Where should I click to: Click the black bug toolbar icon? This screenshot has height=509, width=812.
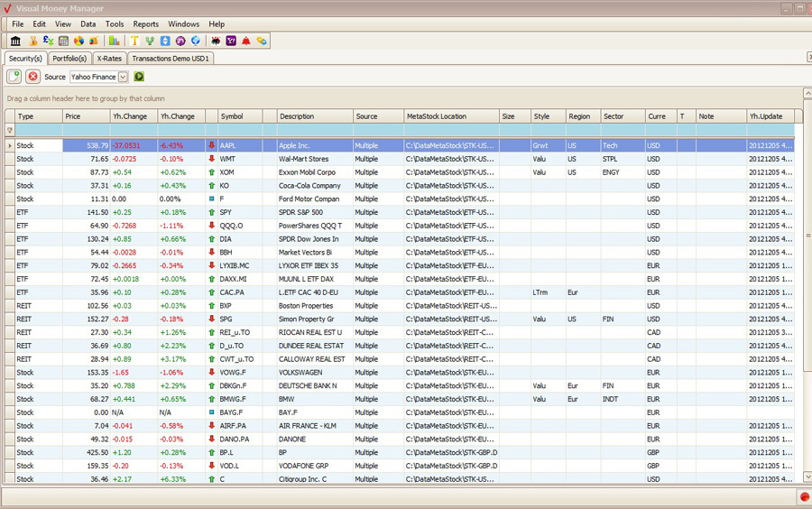coord(216,41)
